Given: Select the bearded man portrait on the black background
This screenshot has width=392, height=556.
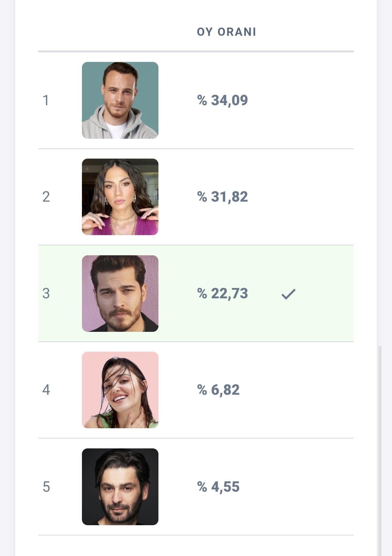Looking at the screenshot, I should [x=120, y=487].
